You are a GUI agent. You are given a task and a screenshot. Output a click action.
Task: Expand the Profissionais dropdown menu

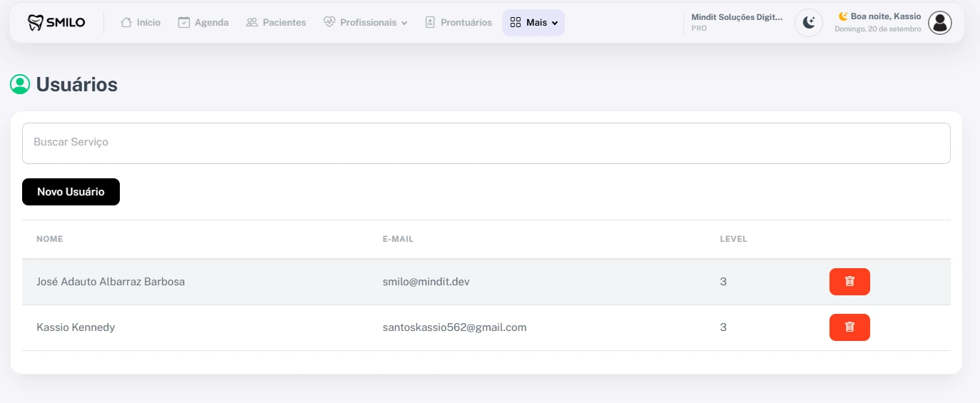(x=365, y=23)
